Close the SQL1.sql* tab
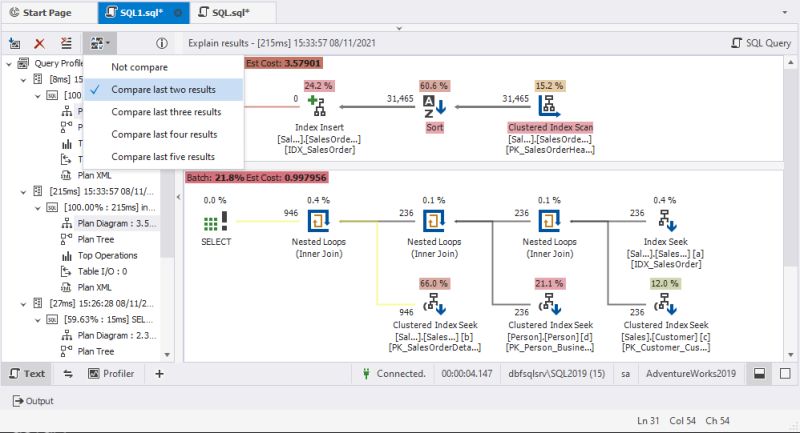Viewport: 800px width, 433px height. click(x=178, y=13)
